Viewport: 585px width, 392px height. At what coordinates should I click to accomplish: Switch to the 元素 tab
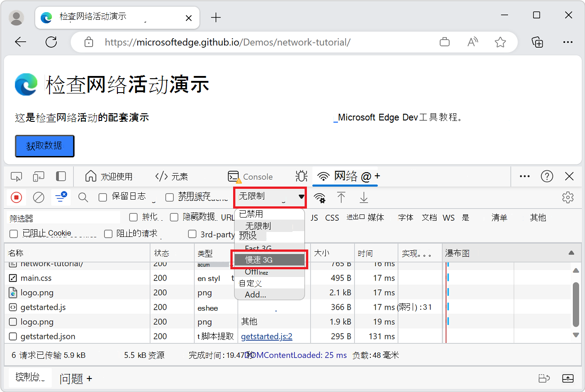171,177
